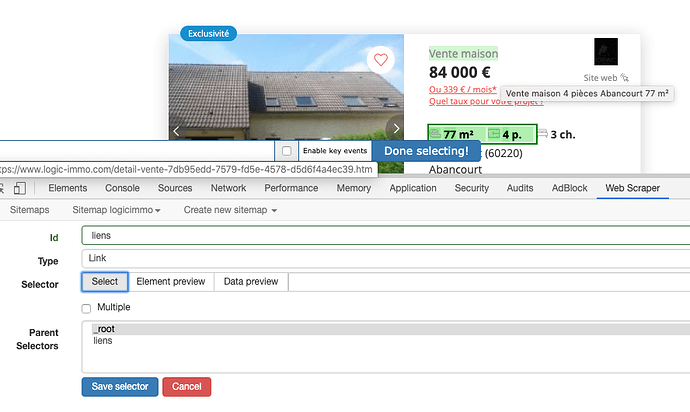This screenshot has width=690, height=412.
Task: Click the agency logo thumbnail
Action: [x=605, y=52]
